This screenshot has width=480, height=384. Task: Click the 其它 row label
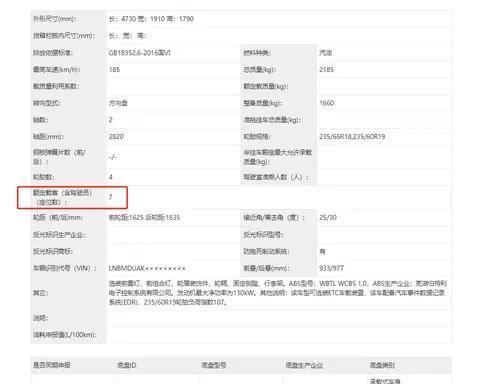[x=41, y=293]
